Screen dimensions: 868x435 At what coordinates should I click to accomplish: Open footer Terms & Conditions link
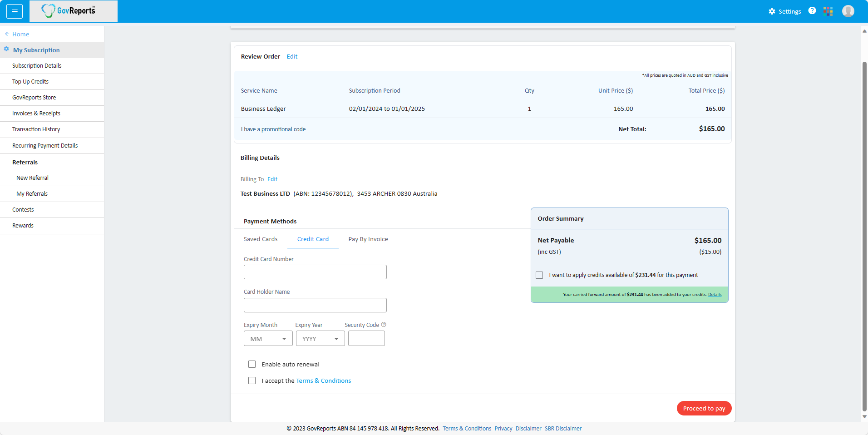coord(467,429)
